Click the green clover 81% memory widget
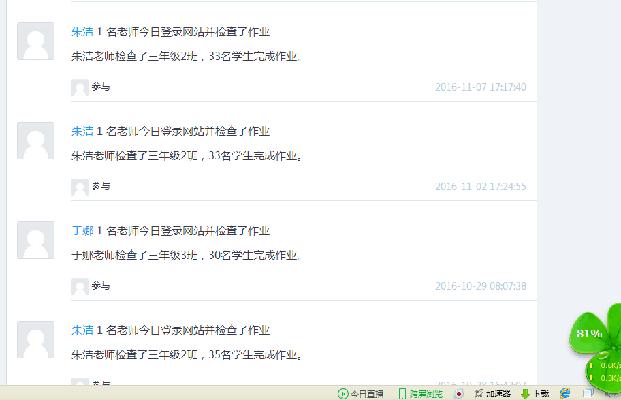 click(590, 333)
